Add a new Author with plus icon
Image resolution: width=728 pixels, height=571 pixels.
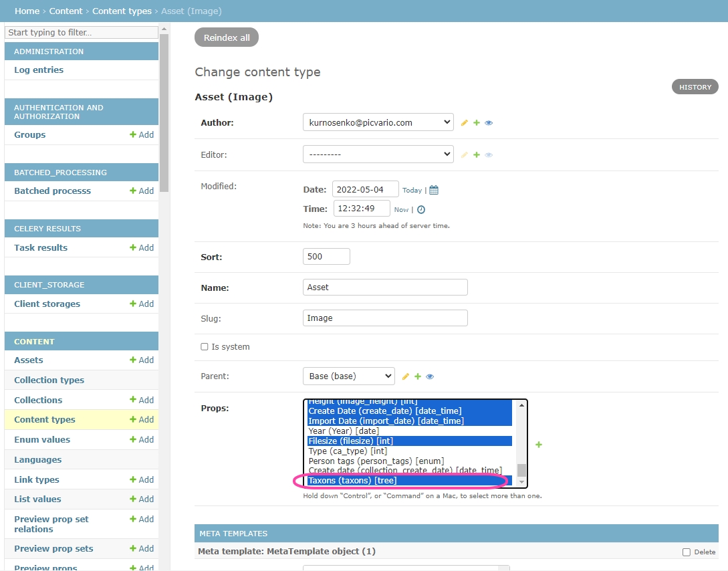pos(477,122)
